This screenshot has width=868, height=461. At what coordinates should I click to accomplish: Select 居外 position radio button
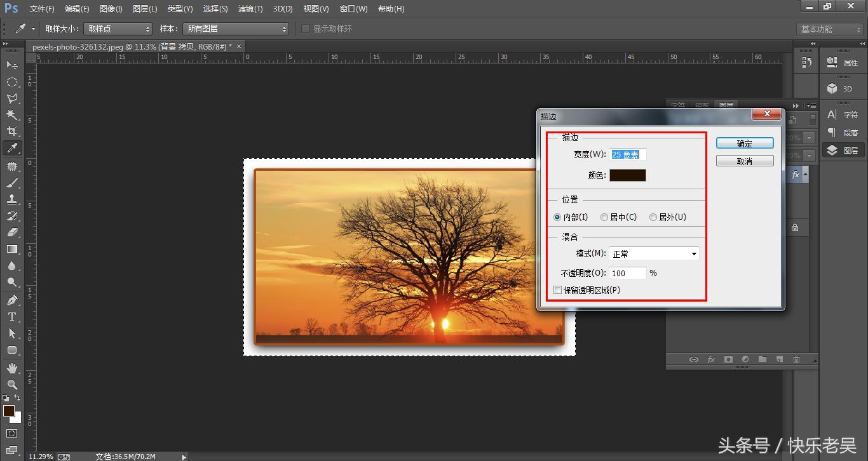point(653,217)
